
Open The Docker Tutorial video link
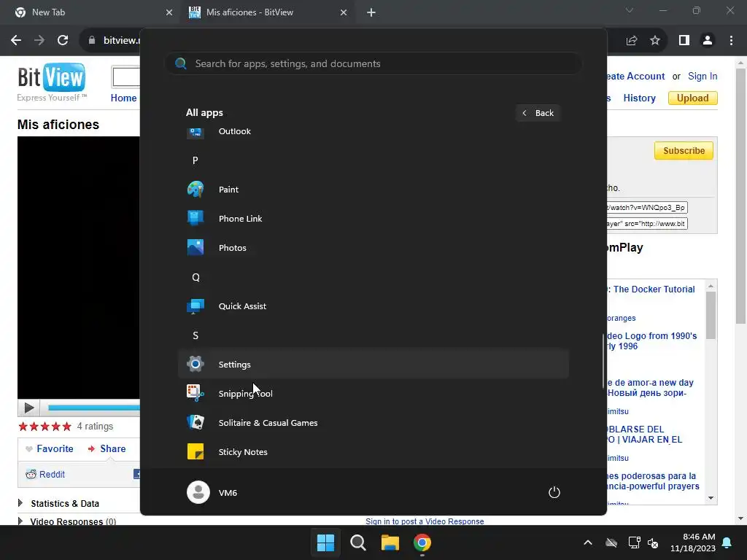point(651,289)
